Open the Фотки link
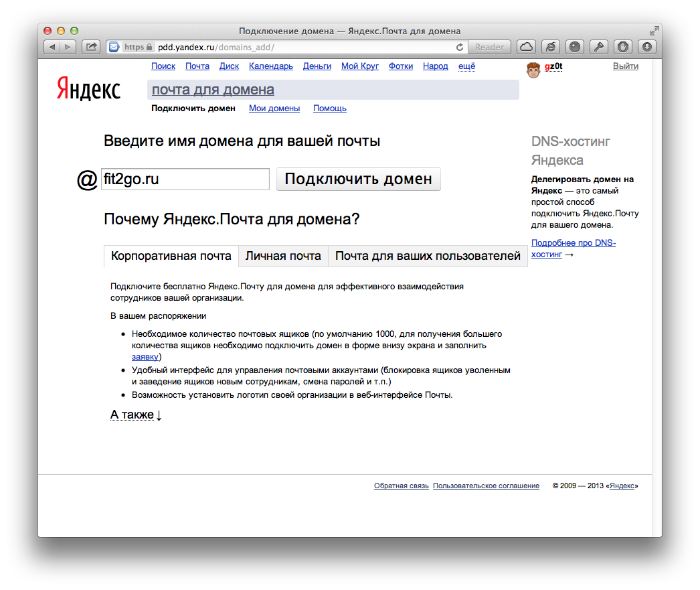This screenshot has width=700, height=590. (x=401, y=66)
